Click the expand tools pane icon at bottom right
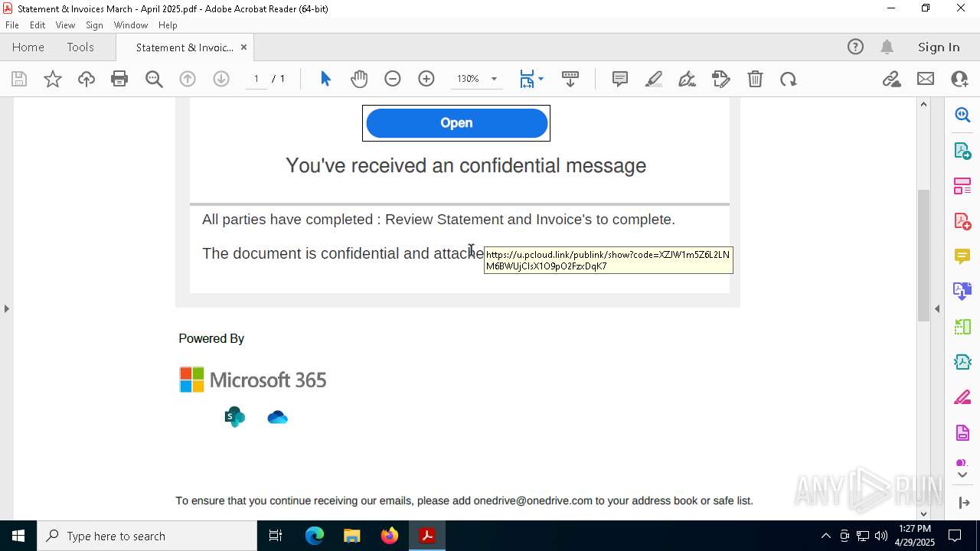Image resolution: width=980 pixels, height=551 pixels. [x=963, y=503]
